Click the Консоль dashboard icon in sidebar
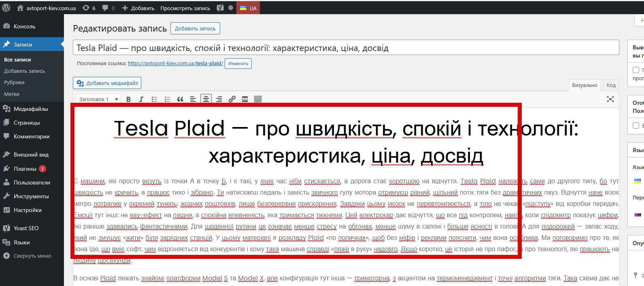 point(6,26)
